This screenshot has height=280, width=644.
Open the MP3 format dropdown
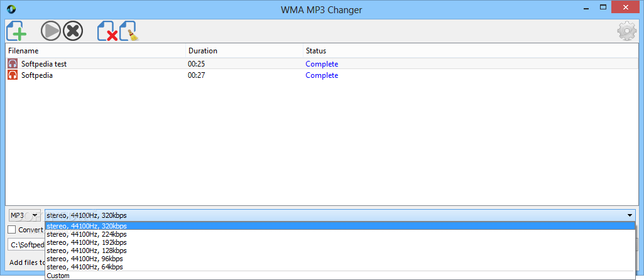pyautogui.click(x=25, y=215)
